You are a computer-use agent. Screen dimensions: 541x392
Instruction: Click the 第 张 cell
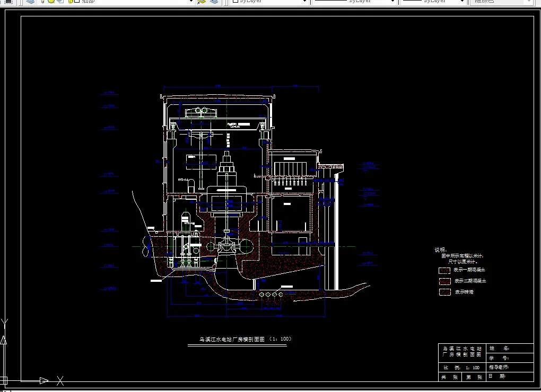click(474, 377)
